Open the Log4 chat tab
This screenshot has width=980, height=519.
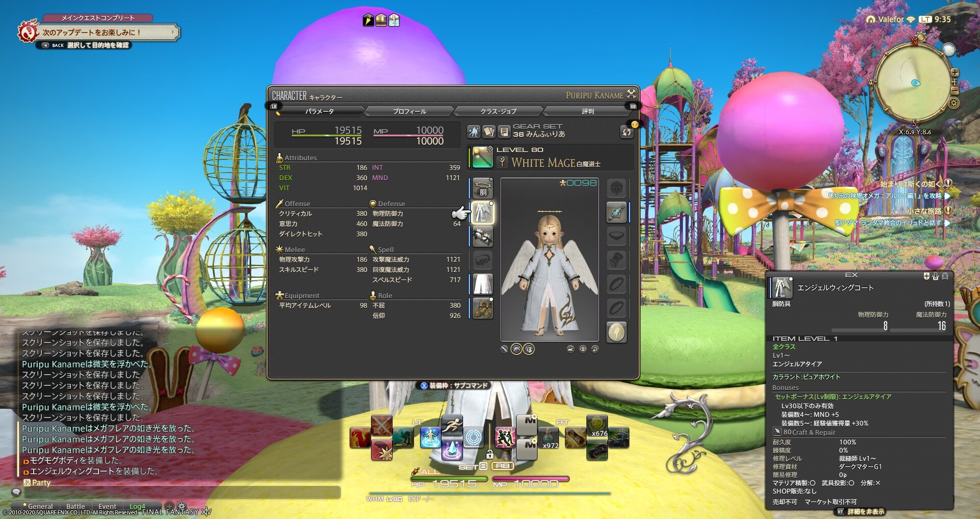[x=137, y=506]
